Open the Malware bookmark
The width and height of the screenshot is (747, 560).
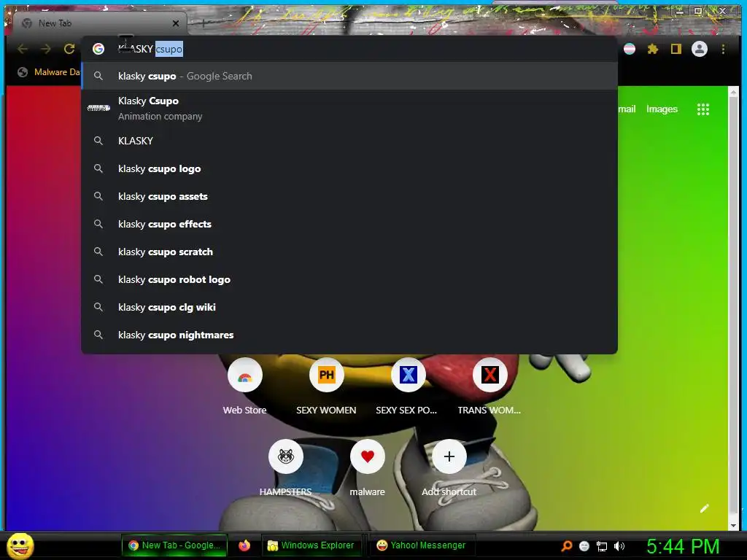tap(49, 72)
